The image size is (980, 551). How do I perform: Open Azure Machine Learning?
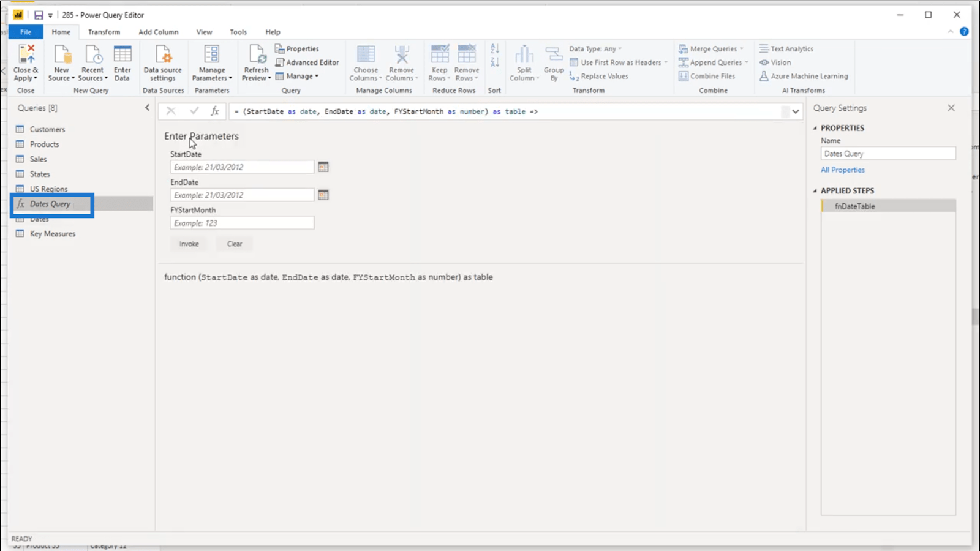coord(804,77)
